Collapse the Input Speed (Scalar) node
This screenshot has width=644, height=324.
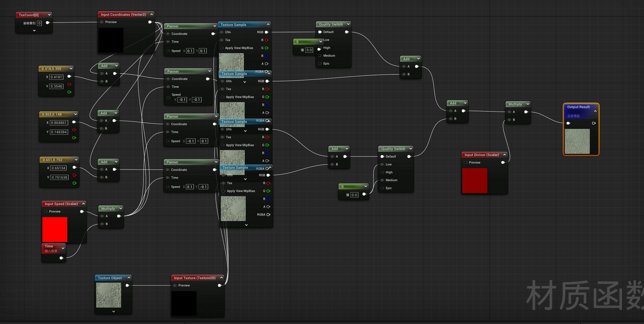click(84, 204)
